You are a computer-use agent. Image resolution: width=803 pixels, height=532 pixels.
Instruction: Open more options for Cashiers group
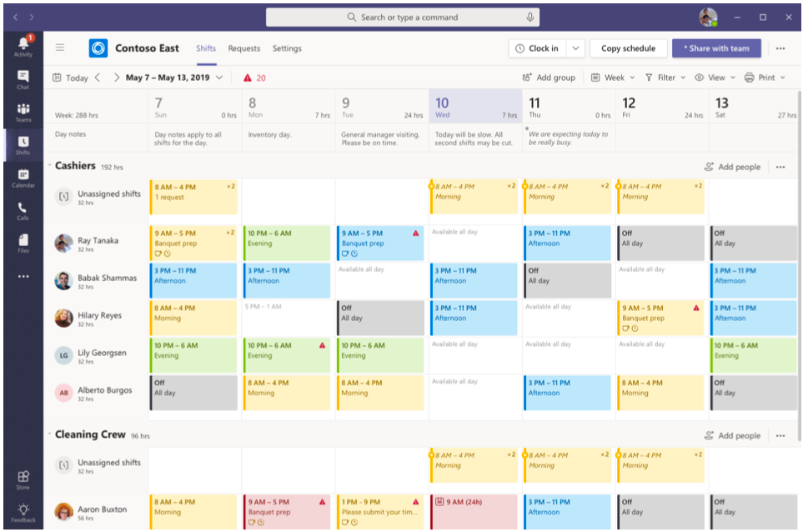pyautogui.click(x=780, y=167)
